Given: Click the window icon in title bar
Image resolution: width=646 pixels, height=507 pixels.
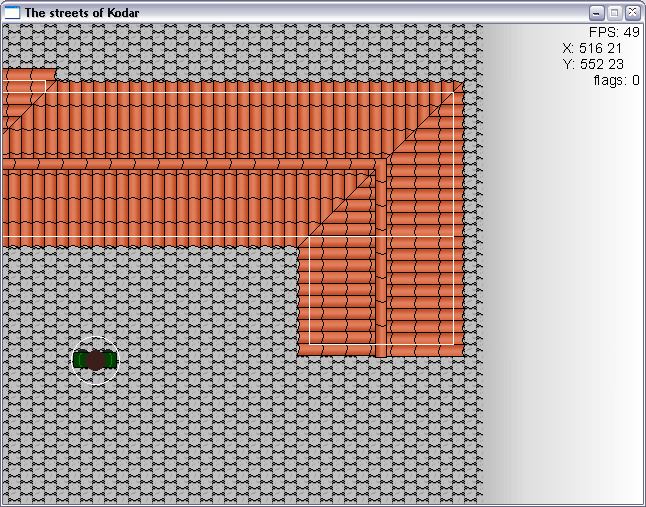Looking at the screenshot, I should (12, 13).
